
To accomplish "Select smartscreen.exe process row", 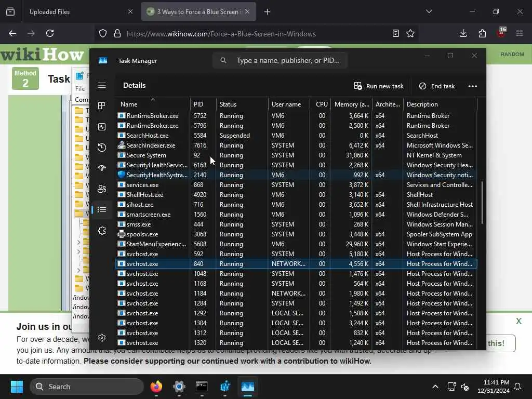I will tap(296, 215).
